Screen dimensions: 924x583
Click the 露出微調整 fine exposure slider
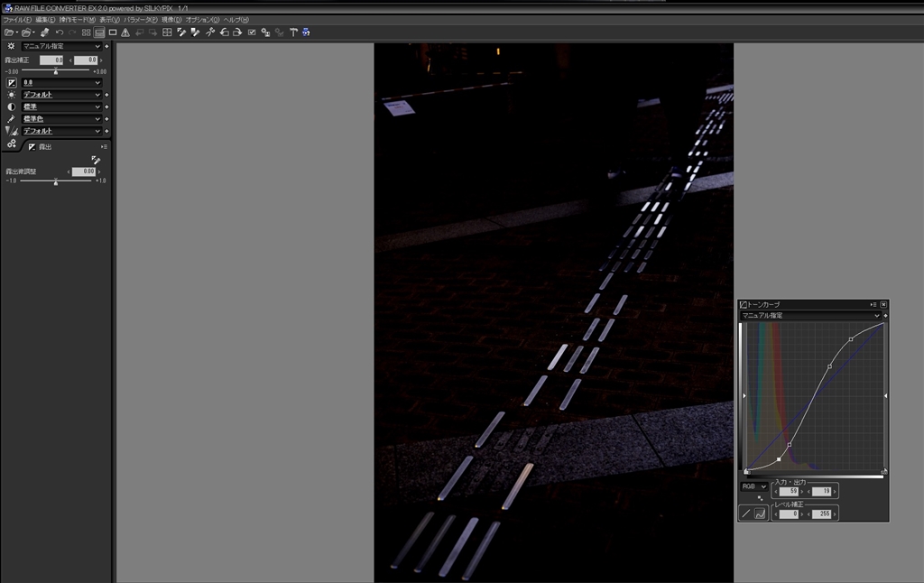pos(56,181)
